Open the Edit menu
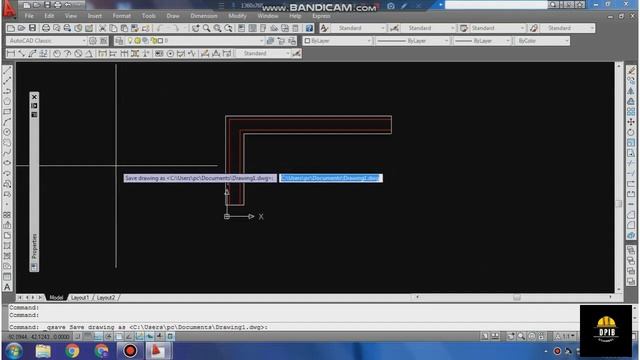 point(49,16)
